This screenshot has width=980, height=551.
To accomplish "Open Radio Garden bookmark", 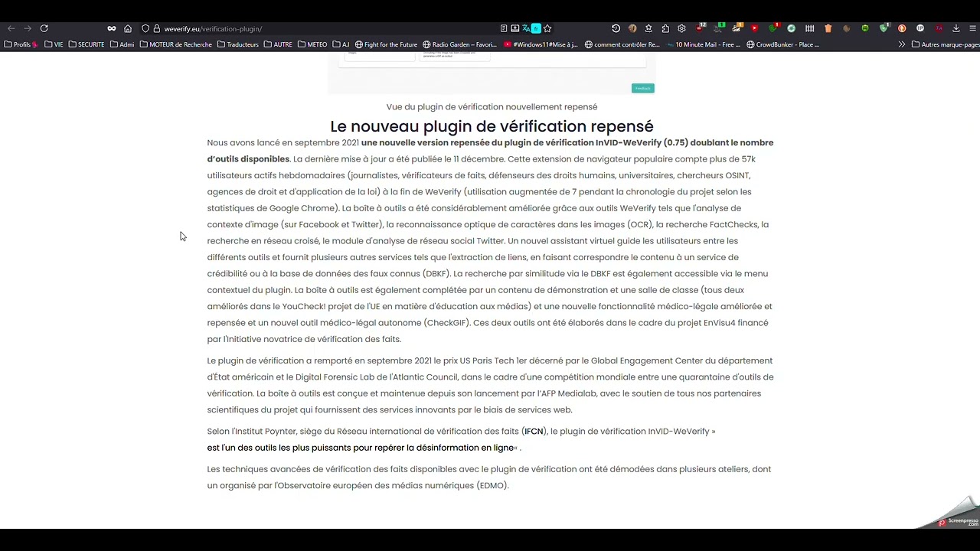I will (x=459, y=44).
